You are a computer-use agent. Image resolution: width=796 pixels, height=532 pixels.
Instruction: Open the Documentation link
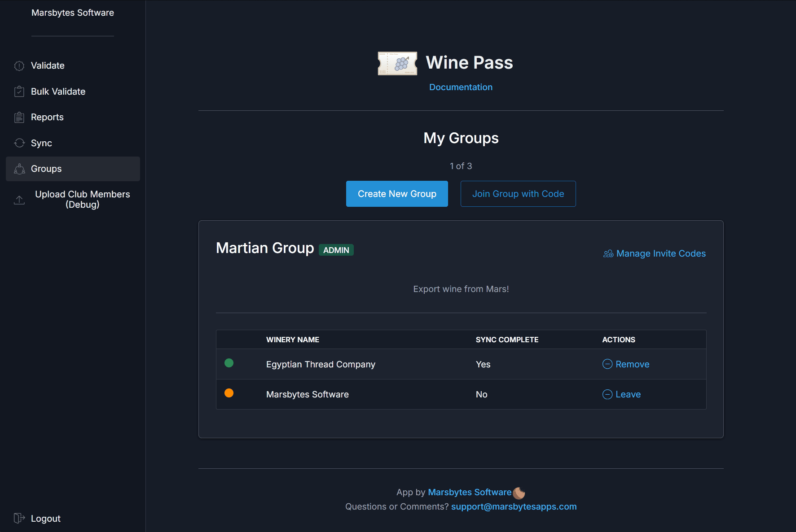click(x=461, y=87)
